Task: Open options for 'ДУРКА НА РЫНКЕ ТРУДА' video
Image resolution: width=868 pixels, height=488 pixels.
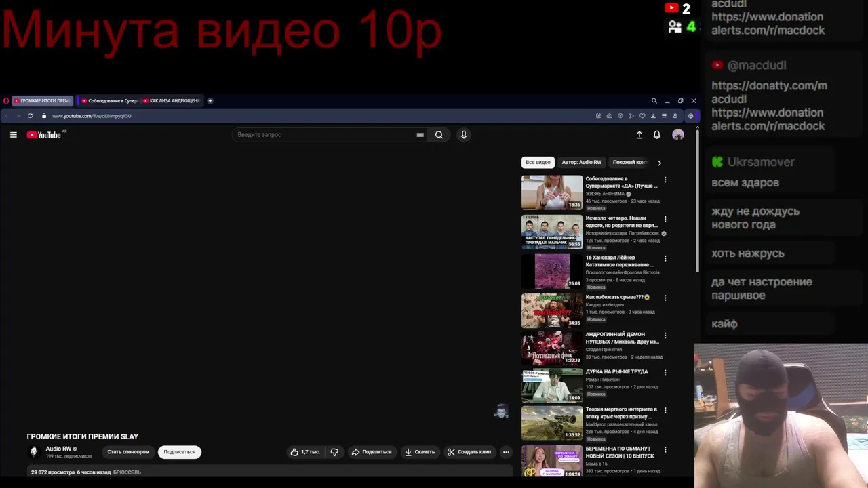Action: click(x=665, y=373)
